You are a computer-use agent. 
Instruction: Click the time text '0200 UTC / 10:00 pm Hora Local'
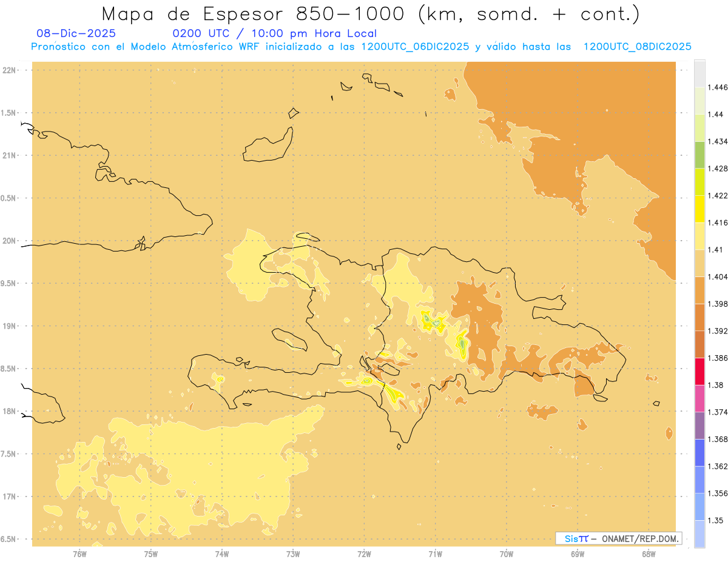[275, 34]
